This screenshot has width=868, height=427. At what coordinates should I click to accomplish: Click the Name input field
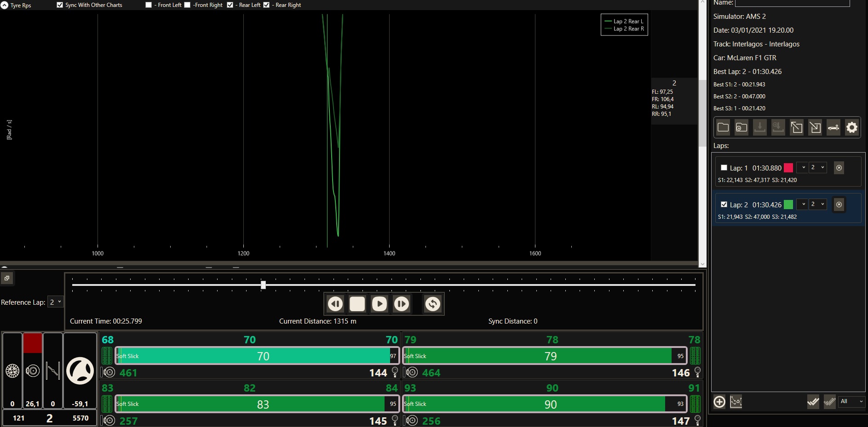(x=792, y=3)
